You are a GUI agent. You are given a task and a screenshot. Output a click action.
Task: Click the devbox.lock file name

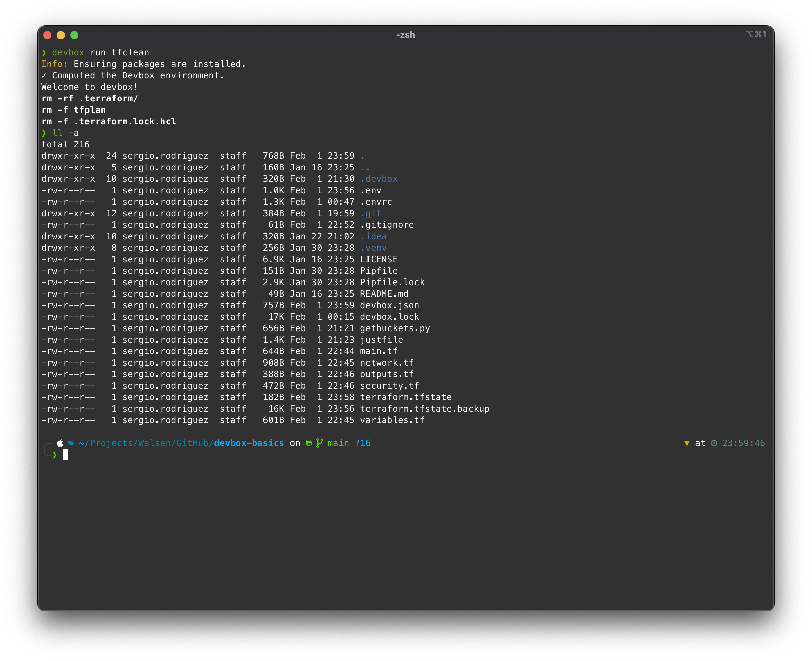390,317
